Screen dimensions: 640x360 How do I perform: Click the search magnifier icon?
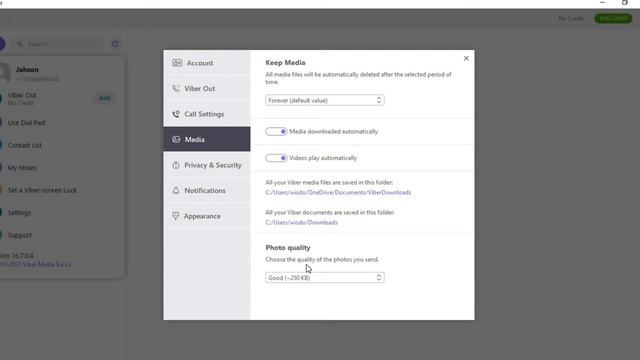pos(19,44)
